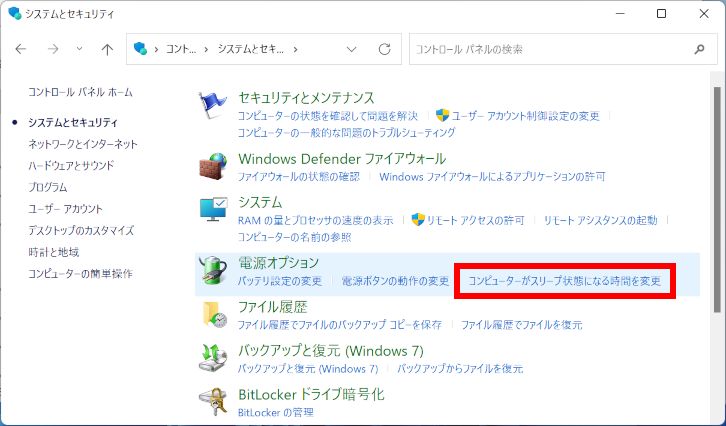The width and height of the screenshot is (726, 426).
Task: Click コンピューターの状態を確認して問題を解決
Action: 328,115
